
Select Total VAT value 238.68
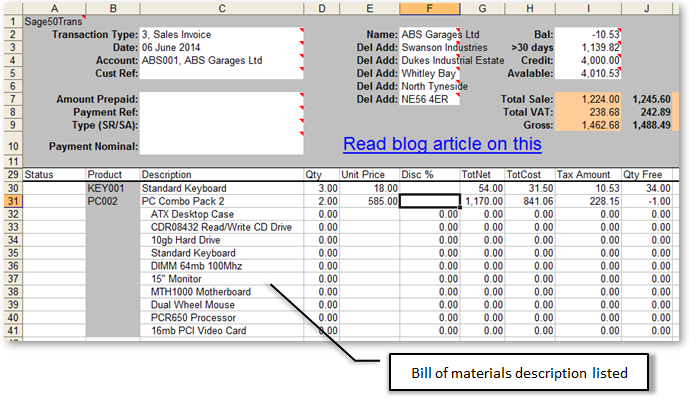(x=588, y=112)
